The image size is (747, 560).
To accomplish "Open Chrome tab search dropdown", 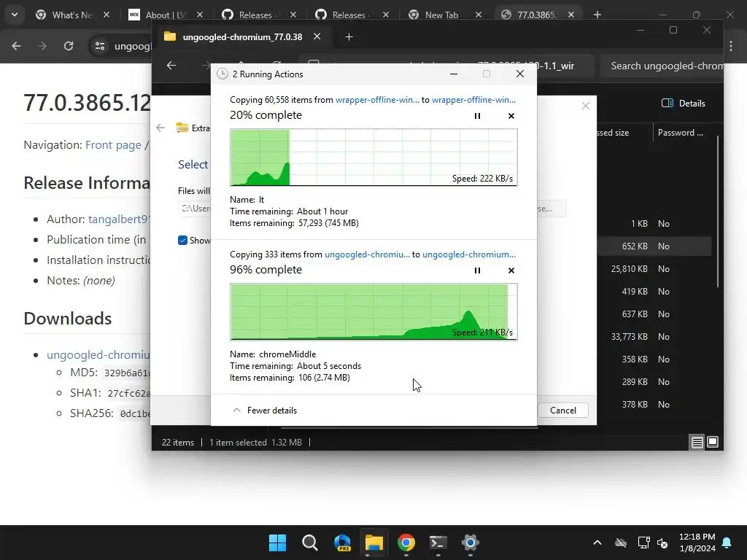I will pyautogui.click(x=15, y=15).
